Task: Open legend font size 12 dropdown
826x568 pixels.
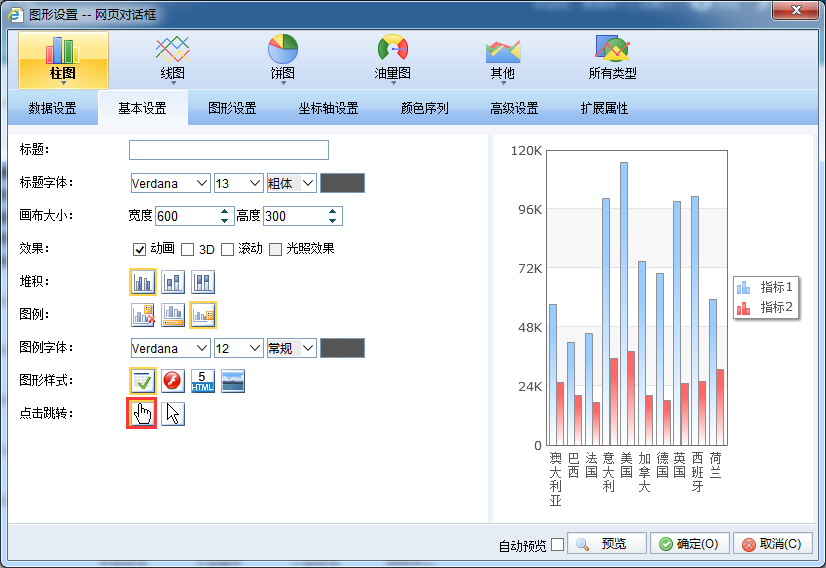Action: click(239, 348)
